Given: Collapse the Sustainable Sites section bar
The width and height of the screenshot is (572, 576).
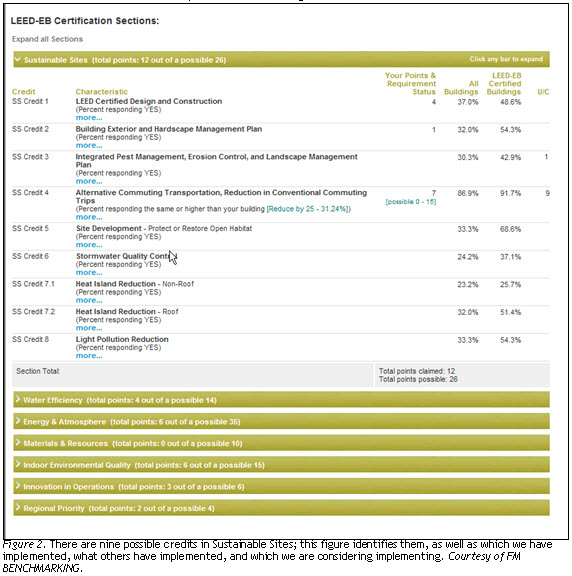Looking at the screenshot, I should pyautogui.click(x=281, y=60).
